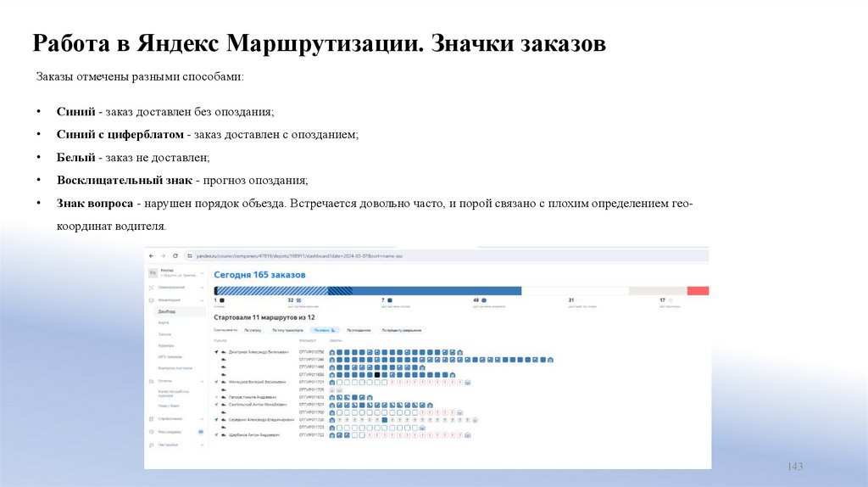Screen dimensions: 868x487
Task: Click the car icon beside Петров Никита
Action: (x=224, y=397)
